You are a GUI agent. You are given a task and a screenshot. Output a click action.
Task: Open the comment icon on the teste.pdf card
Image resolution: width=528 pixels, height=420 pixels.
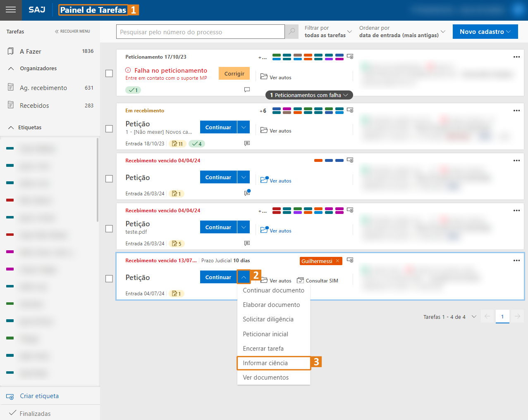click(x=247, y=244)
